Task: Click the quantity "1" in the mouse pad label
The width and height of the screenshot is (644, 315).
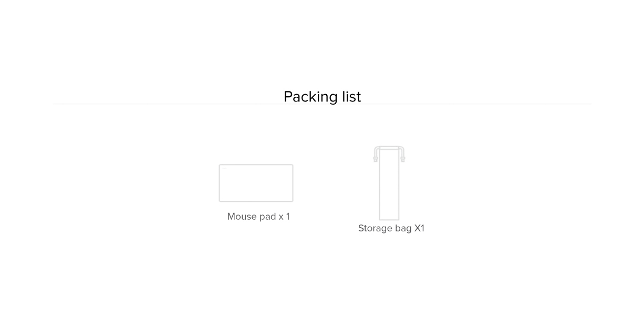Action: pyautogui.click(x=287, y=217)
